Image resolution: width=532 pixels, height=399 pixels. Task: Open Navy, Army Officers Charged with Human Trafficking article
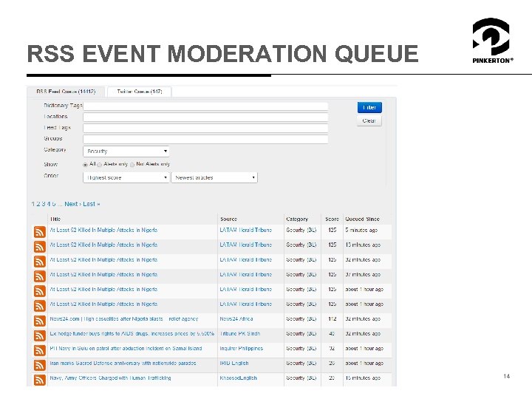click(110, 378)
